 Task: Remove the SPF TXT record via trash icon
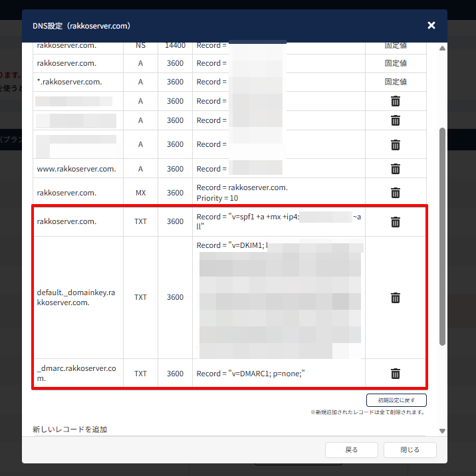click(395, 222)
